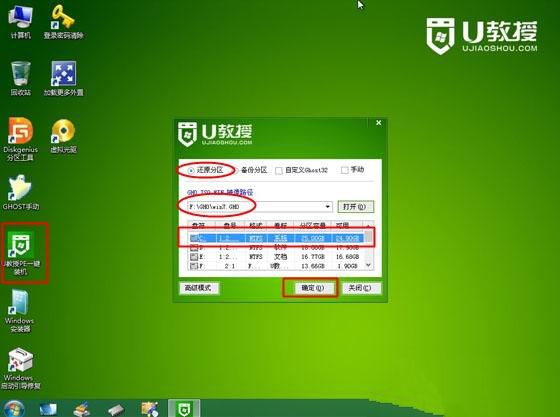Viewport: 560px width, 417px height.
Task: Select the C: 系统 partition row
Action: pos(276,238)
